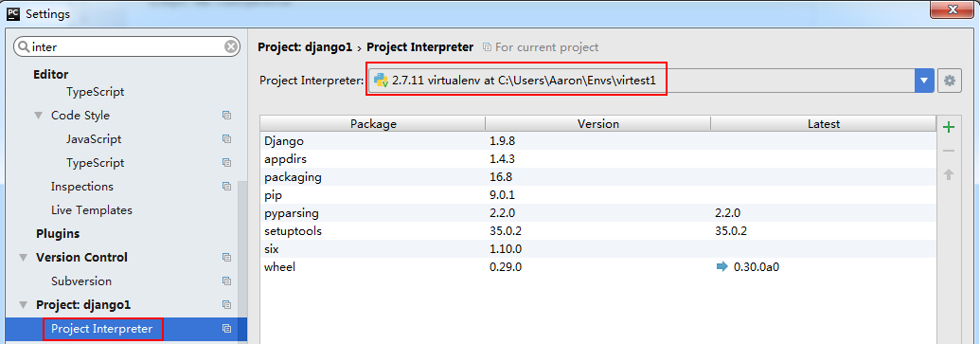
Task: Select the packaging package row
Action: [x=597, y=177]
